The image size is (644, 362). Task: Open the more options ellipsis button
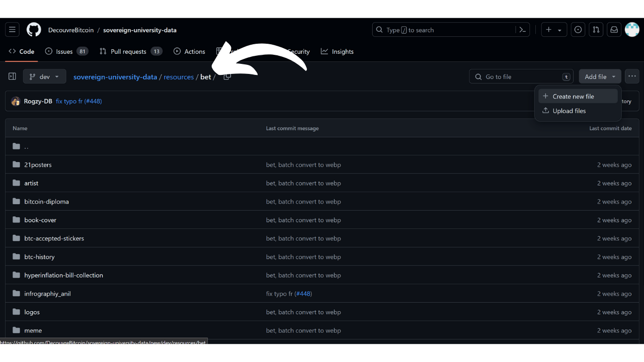(x=632, y=76)
